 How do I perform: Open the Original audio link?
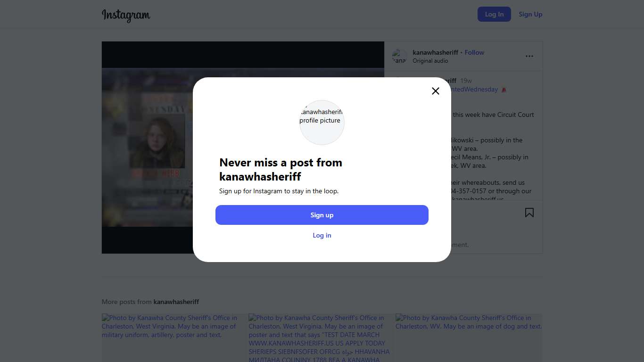(430, 61)
